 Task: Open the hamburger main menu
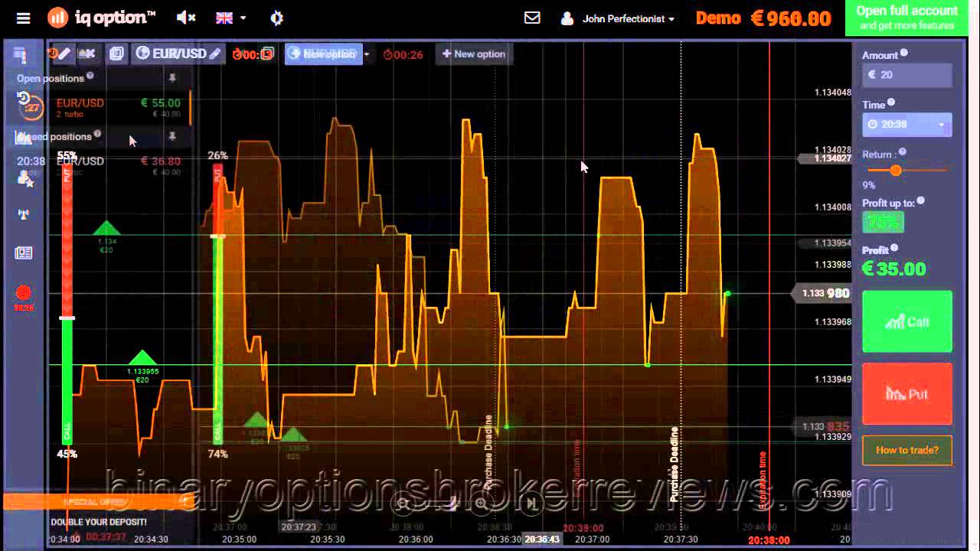coord(23,18)
